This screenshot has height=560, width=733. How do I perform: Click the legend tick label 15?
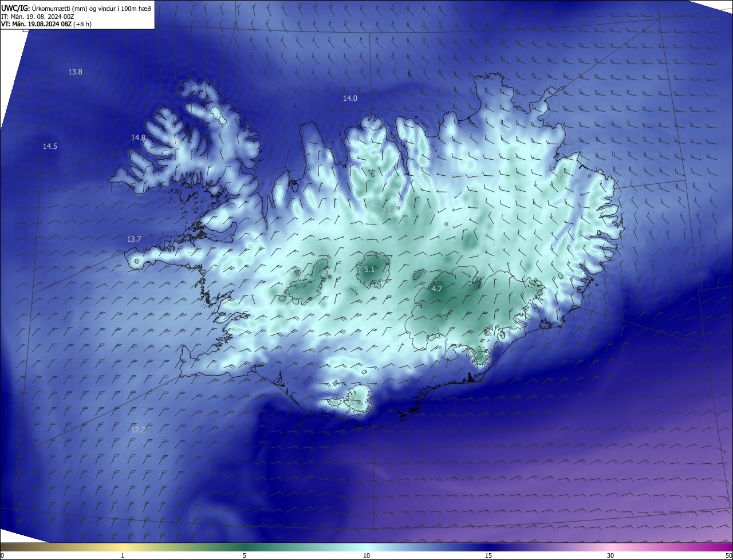tap(488, 556)
